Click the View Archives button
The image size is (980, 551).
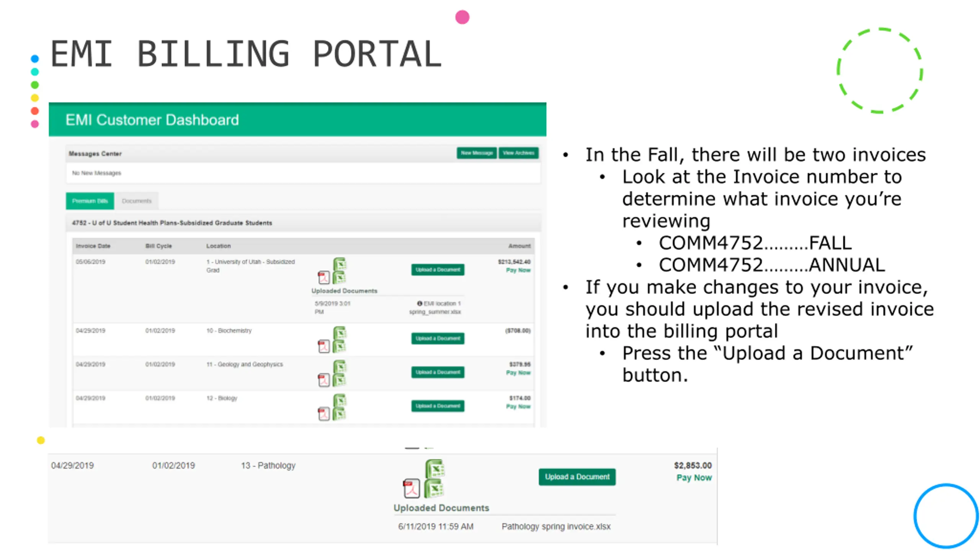[518, 153]
